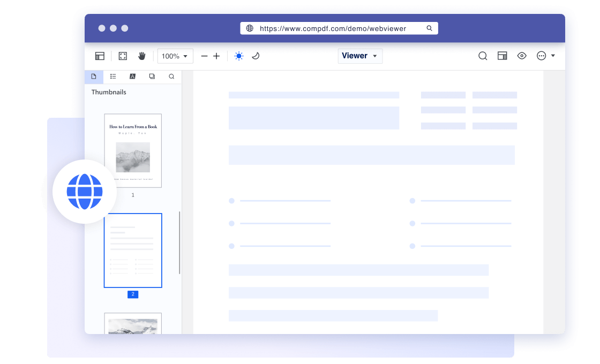The height and width of the screenshot is (364, 600).
Task: Click the search icon in address bar
Action: click(429, 28)
